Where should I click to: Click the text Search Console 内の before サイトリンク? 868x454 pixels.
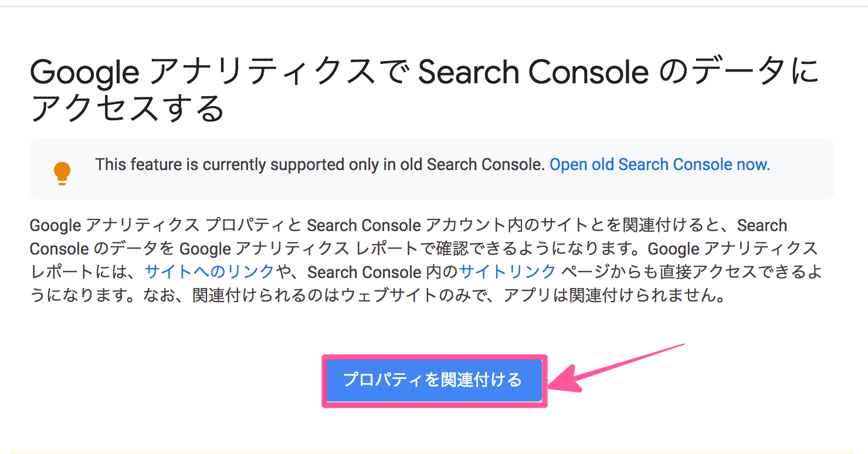[x=383, y=272]
